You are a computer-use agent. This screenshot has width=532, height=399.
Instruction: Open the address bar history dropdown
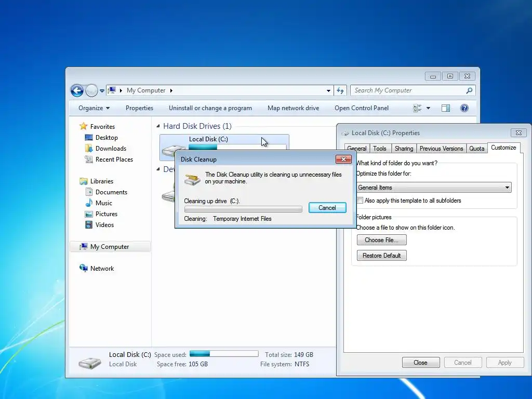(328, 90)
